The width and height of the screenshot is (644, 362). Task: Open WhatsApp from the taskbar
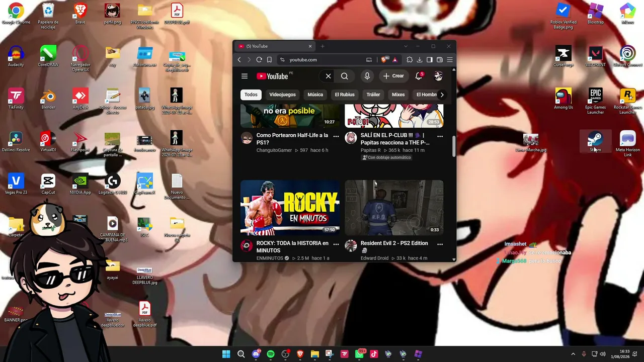click(359, 354)
